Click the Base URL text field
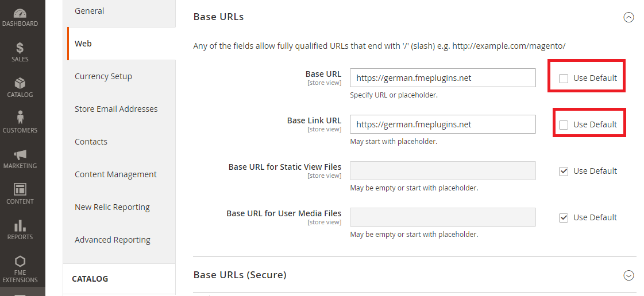This screenshot has width=644, height=296. point(442,78)
